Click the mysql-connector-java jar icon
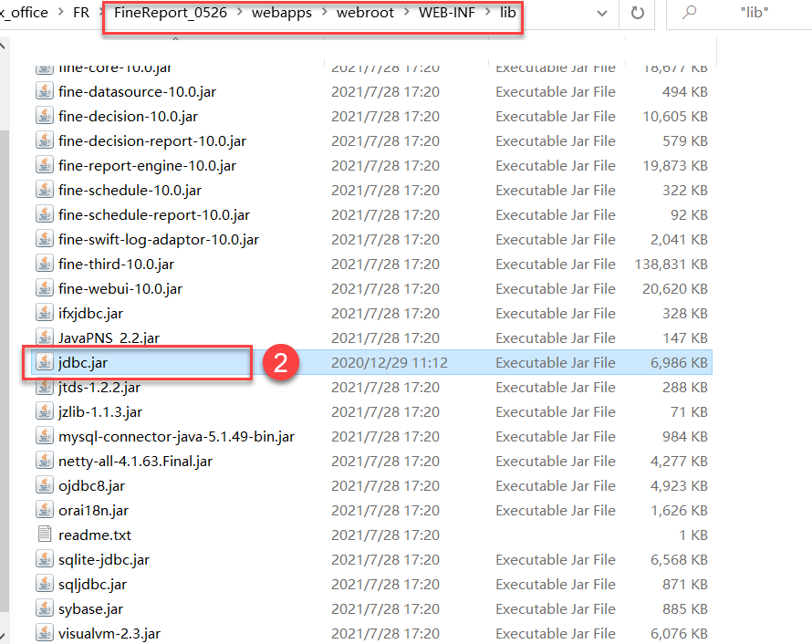The image size is (812, 644). (45, 436)
